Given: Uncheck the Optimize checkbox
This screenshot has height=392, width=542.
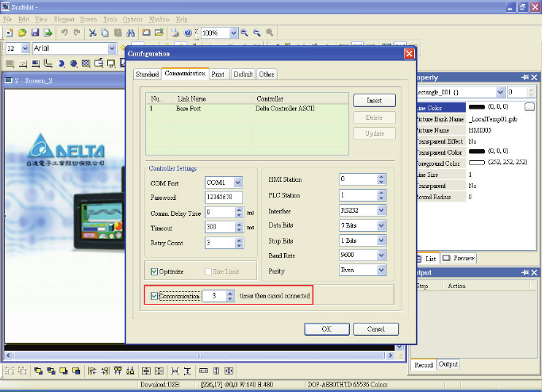Looking at the screenshot, I should pyautogui.click(x=155, y=271).
